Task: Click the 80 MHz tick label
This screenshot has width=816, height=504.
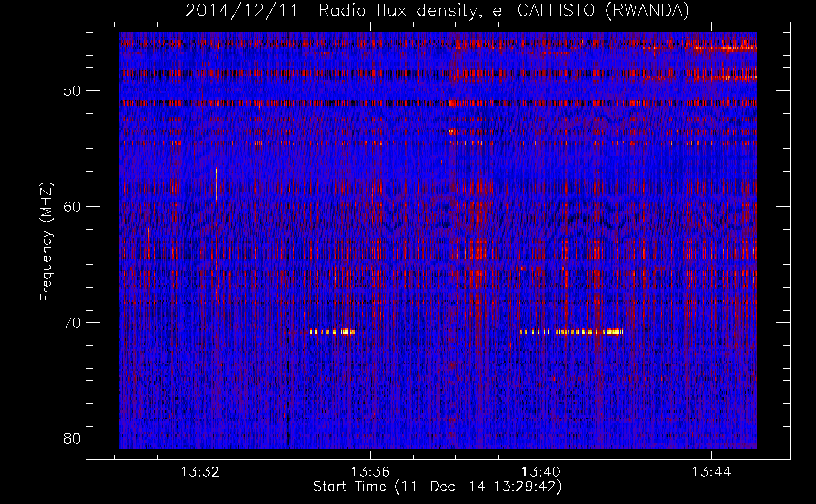Action: [72, 438]
